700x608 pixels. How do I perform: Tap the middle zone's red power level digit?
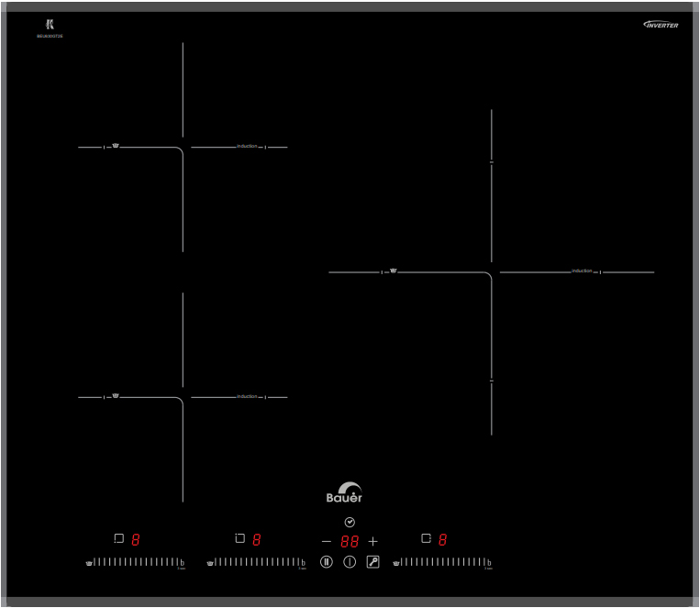click(x=257, y=540)
